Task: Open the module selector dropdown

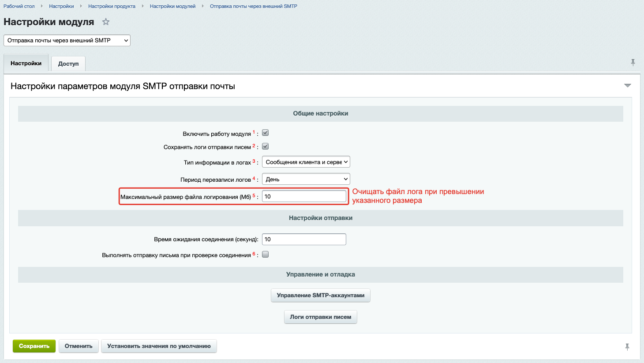Action: pos(67,40)
